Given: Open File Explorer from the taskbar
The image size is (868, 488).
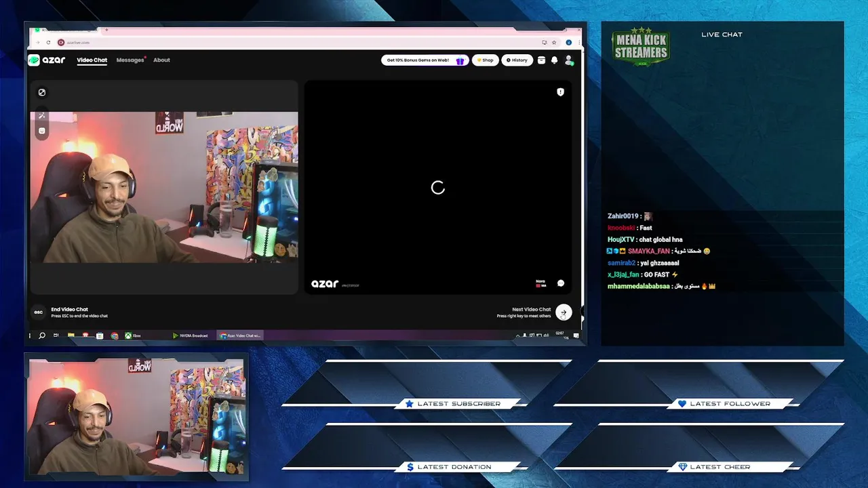Looking at the screenshot, I should coord(71,335).
